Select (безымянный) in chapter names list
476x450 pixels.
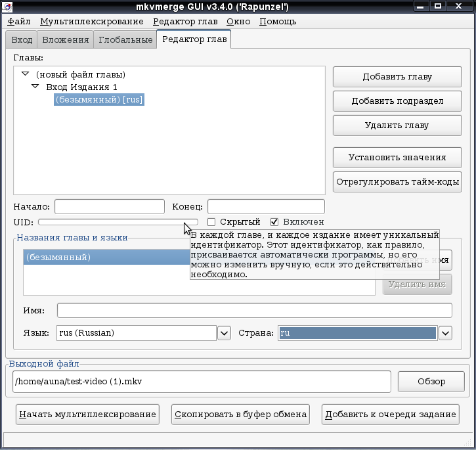pyautogui.click(x=106, y=257)
